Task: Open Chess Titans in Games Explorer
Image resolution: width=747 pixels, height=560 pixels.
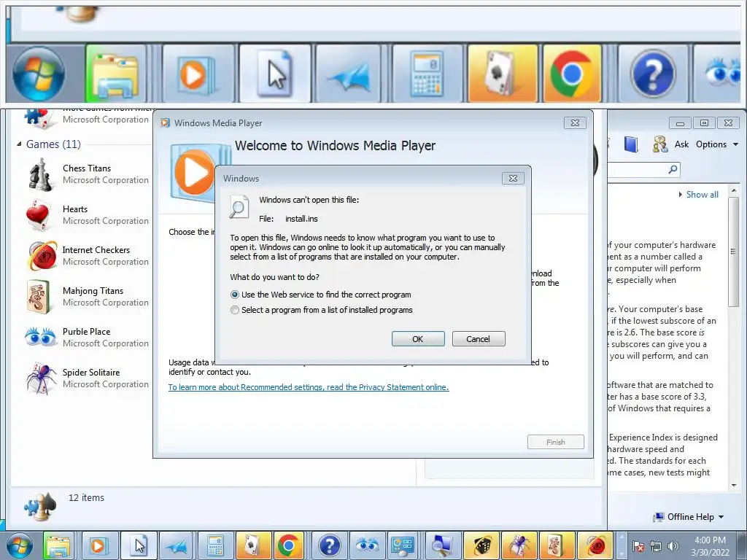Action: click(88, 174)
